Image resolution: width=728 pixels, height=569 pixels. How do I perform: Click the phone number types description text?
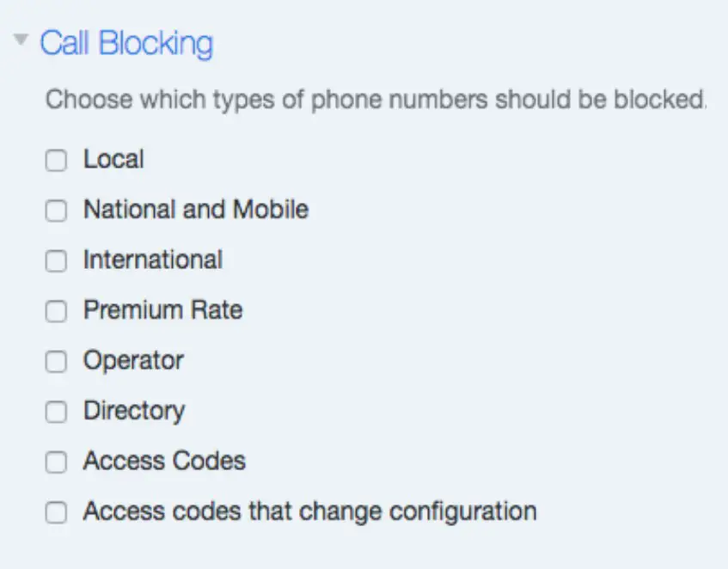click(376, 100)
